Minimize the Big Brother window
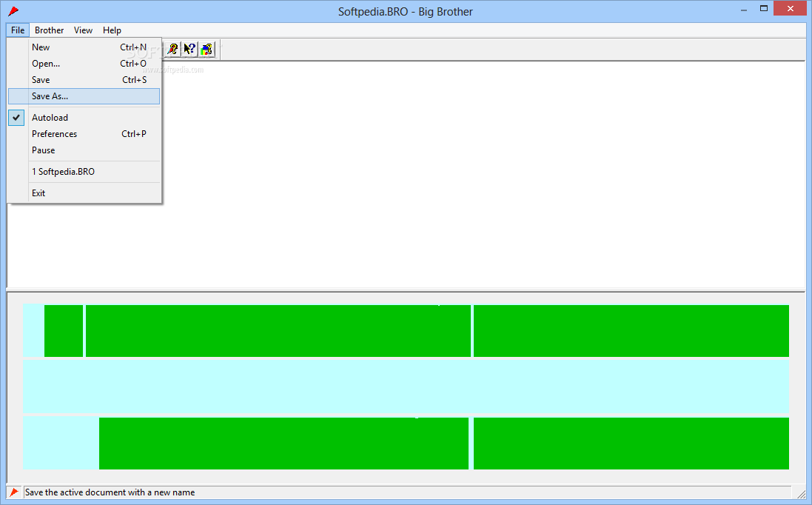The image size is (812, 505). [x=744, y=8]
